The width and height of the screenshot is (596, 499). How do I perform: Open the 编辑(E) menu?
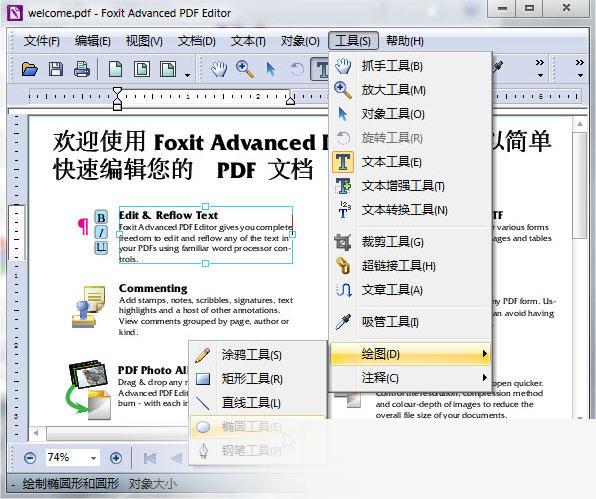[93, 41]
